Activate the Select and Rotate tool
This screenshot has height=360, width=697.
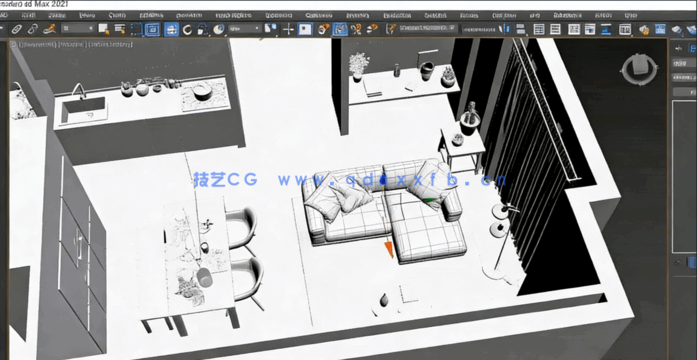(187, 29)
